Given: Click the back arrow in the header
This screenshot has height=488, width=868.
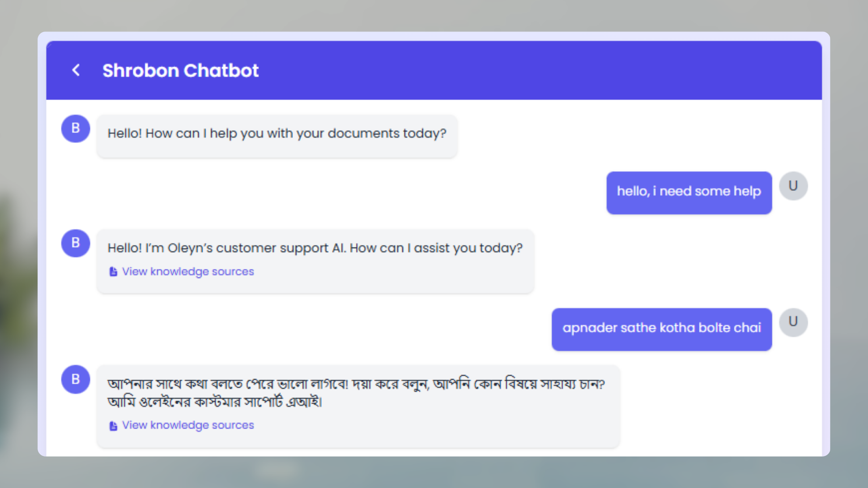Looking at the screenshot, I should tap(76, 70).
